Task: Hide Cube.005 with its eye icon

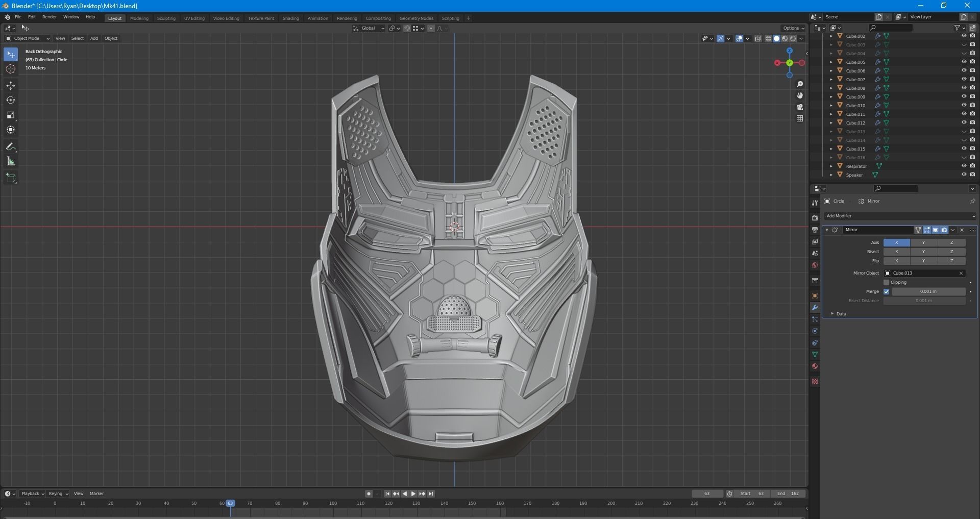Action: (964, 62)
